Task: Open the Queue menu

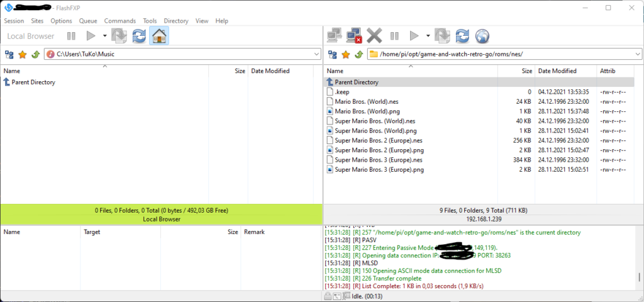Action: 88,21
